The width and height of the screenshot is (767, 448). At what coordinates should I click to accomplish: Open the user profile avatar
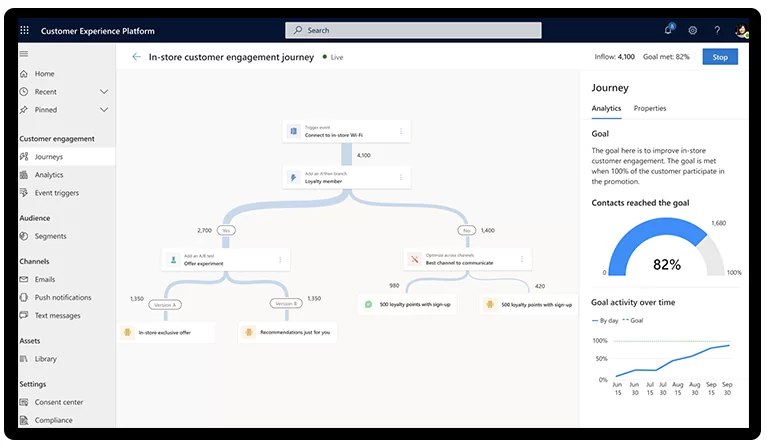tap(743, 30)
